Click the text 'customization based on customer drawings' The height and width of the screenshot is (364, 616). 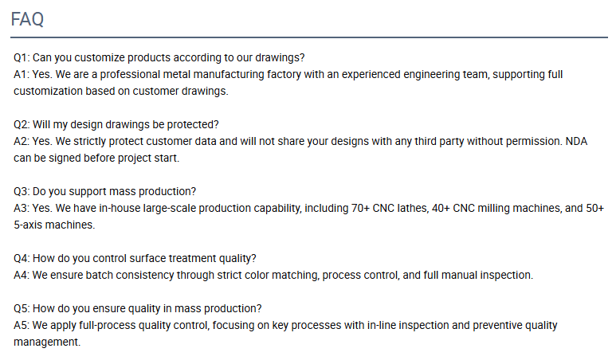pos(120,91)
